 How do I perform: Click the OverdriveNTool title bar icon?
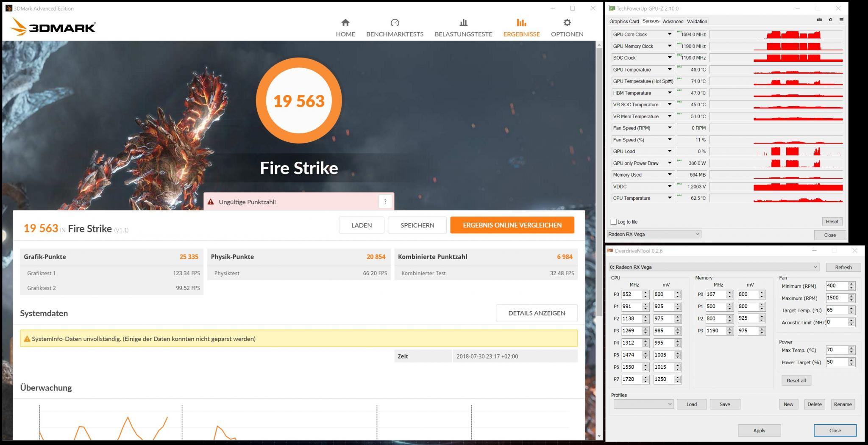point(610,251)
